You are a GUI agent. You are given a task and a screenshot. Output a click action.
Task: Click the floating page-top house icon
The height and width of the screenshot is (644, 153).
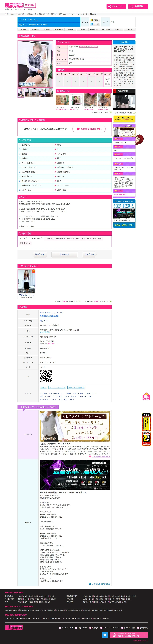coord(146,396)
